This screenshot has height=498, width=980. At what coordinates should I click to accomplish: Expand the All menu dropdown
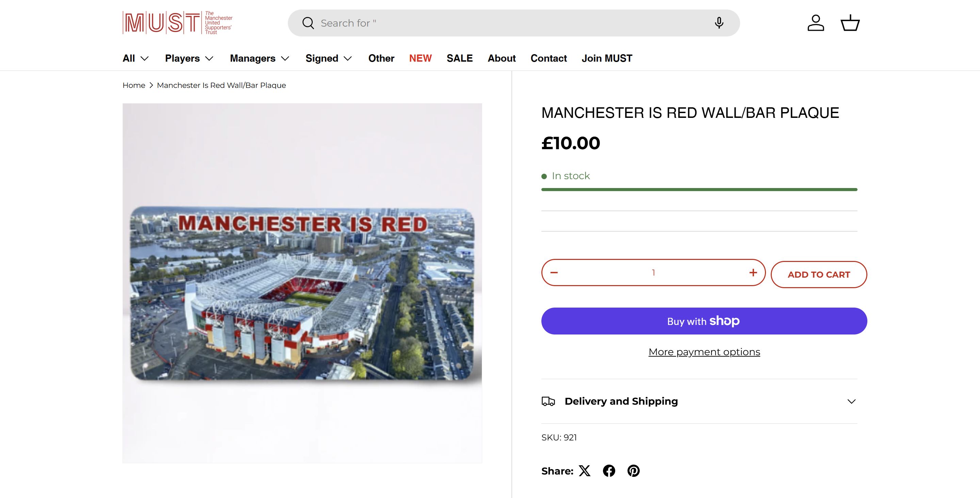coord(135,58)
